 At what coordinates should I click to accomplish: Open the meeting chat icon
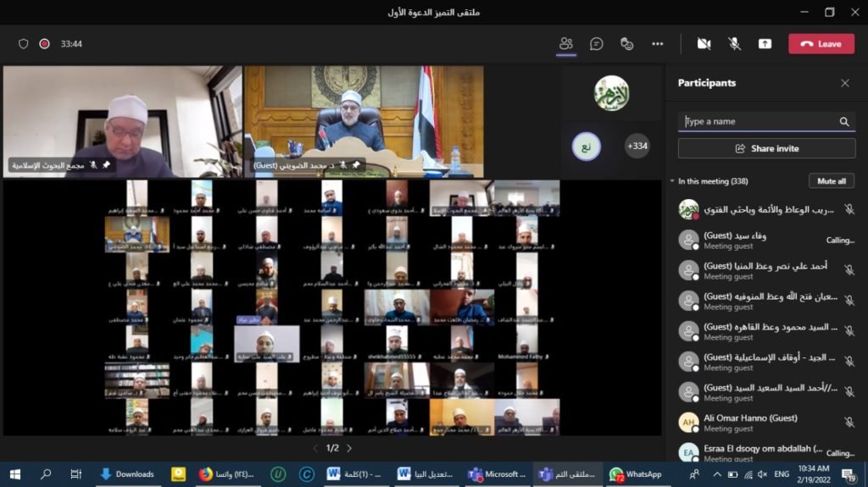tap(597, 44)
